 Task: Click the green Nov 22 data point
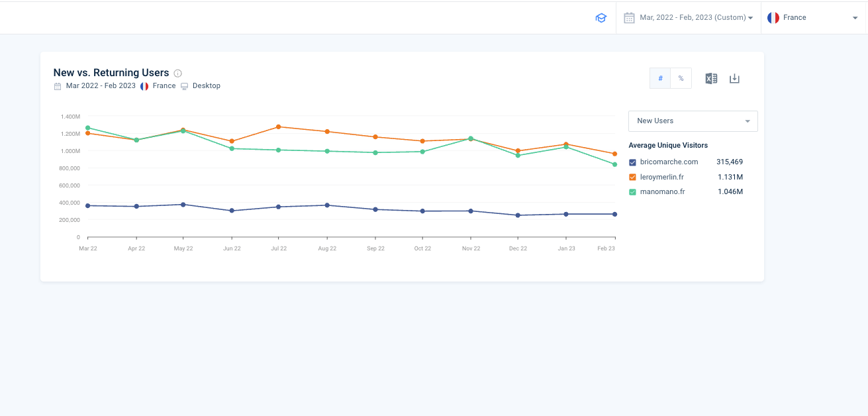(471, 138)
